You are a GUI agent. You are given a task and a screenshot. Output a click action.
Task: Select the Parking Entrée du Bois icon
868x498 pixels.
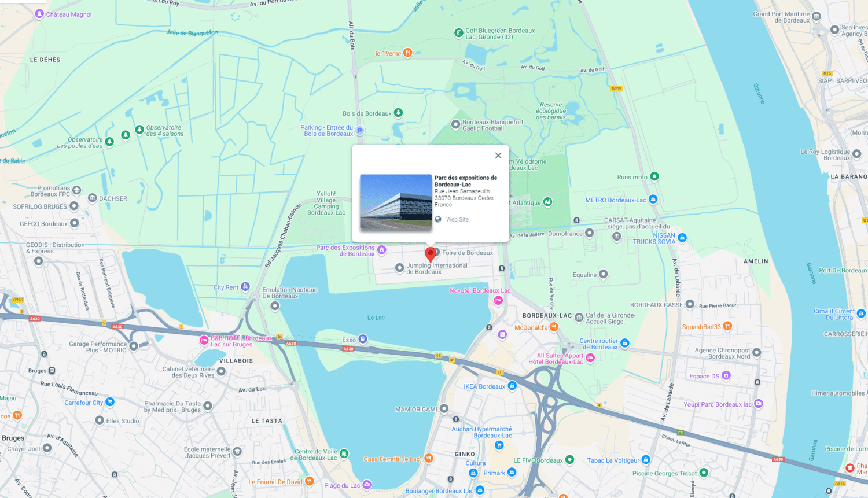tap(359, 131)
